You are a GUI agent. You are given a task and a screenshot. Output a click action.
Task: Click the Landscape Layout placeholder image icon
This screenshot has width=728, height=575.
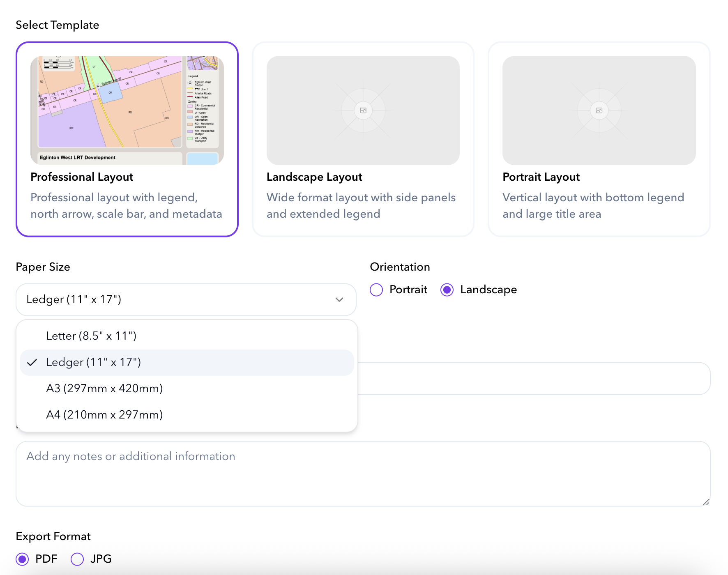pyautogui.click(x=363, y=110)
